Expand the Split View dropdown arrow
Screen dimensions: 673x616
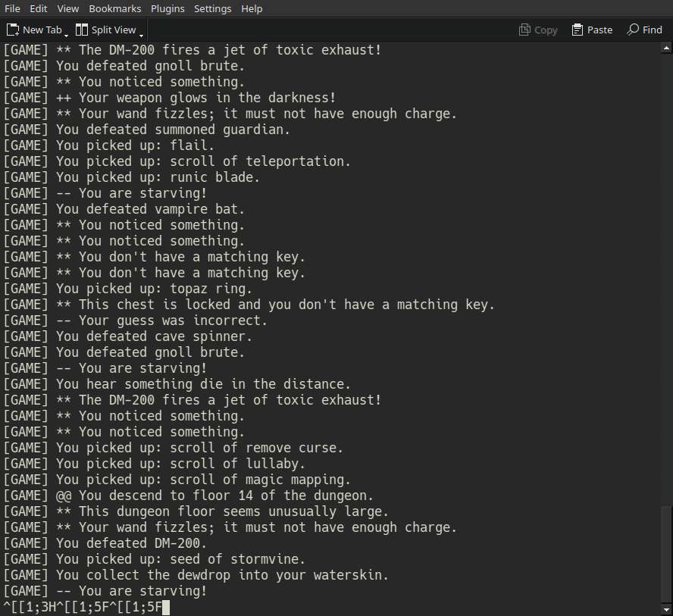click(x=141, y=35)
